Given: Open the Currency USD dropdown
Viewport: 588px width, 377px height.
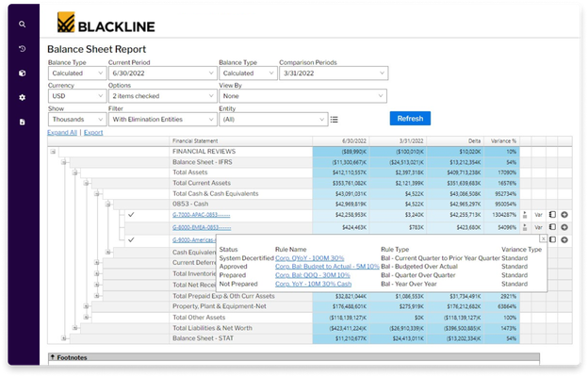Looking at the screenshot, I should point(77,96).
